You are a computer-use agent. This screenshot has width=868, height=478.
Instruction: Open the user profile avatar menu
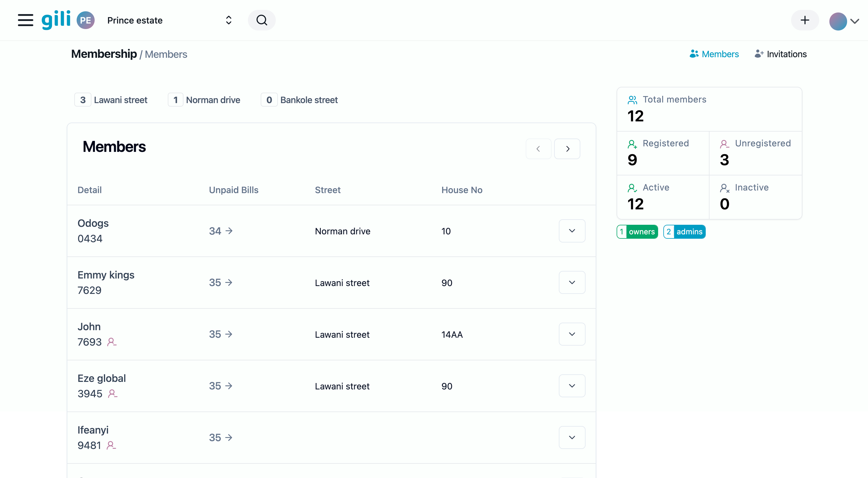pyautogui.click(x=838, y=21)
